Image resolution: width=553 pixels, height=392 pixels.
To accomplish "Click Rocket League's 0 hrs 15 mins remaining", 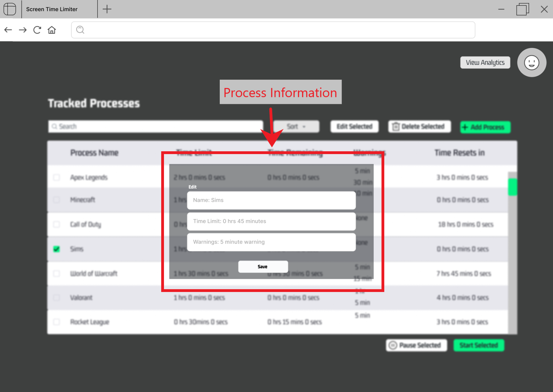I will pyautogui.click(x=294, y=322).
